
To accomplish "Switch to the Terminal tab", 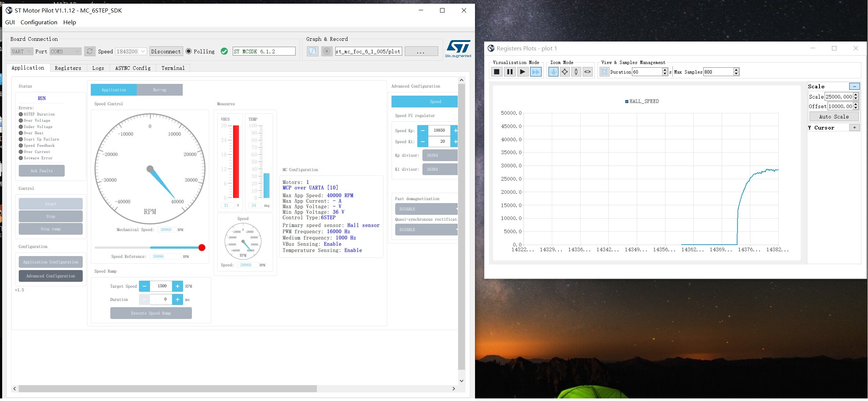I will [173, 68].
